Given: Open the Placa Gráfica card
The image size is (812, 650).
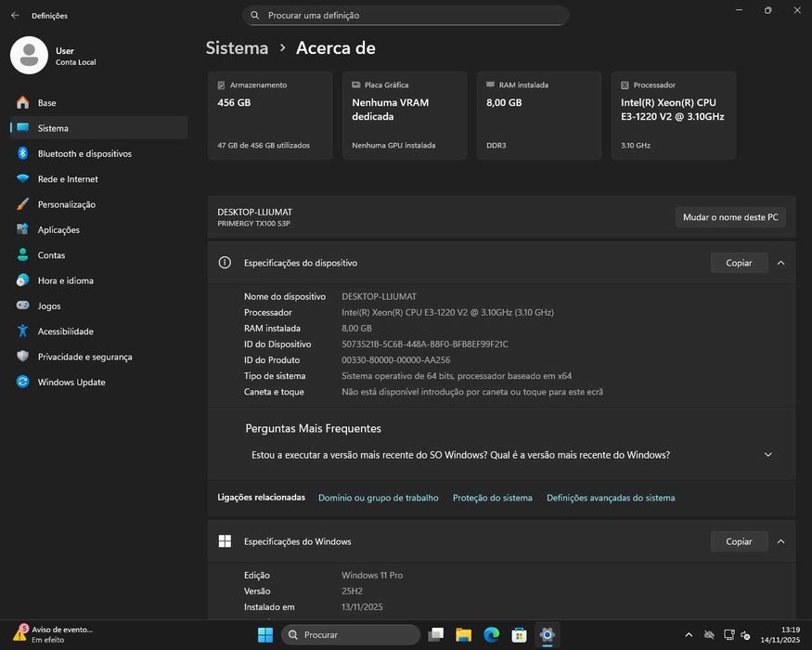Looking at the screenshot, I should tap(405, 115).
